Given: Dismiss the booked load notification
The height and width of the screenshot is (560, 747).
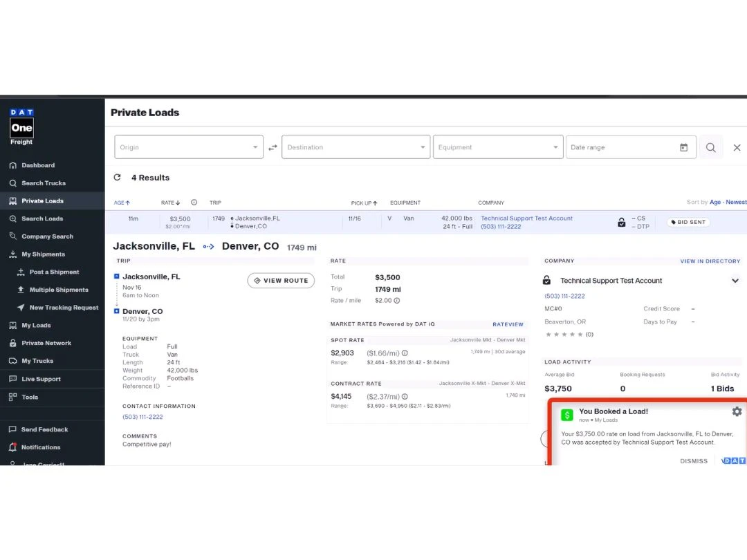Looking at the screenshot, I should pyautogui.click(x=694, y=461).
